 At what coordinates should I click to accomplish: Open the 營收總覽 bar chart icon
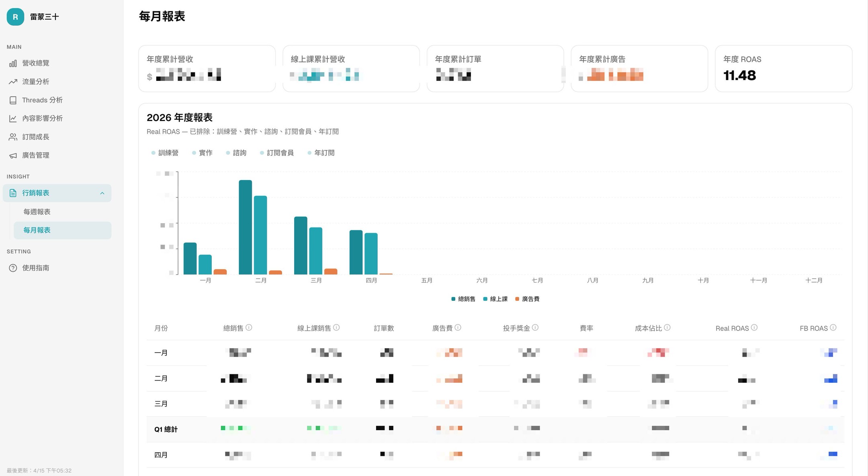pos(13,63)
